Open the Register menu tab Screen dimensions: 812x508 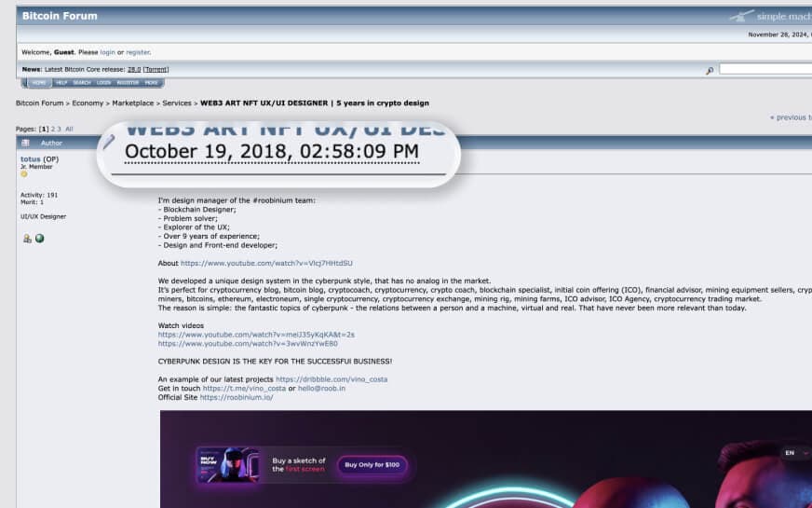point(128,83)
